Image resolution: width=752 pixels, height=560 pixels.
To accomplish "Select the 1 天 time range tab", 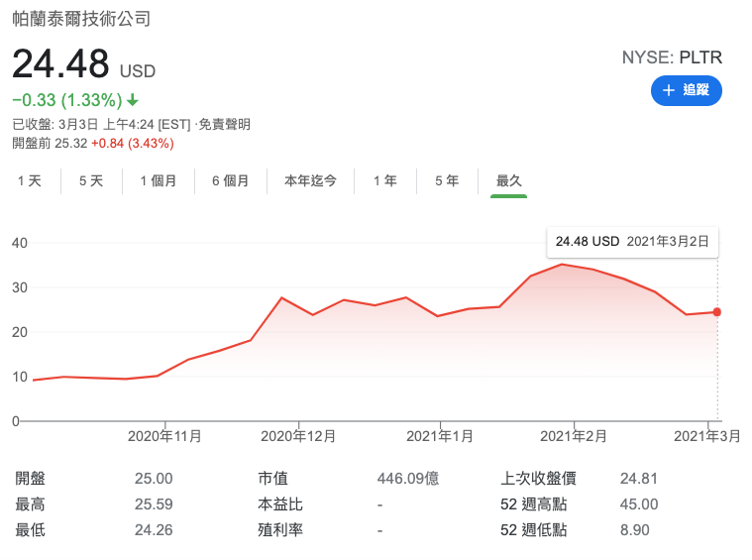I will point(30,181).
